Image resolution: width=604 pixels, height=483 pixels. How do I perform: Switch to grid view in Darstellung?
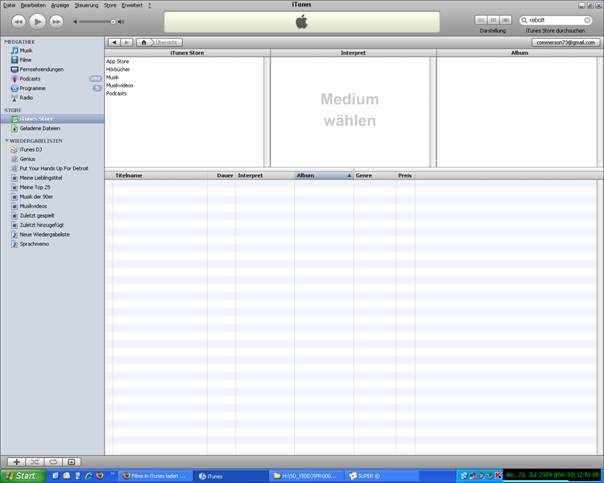click(x=493, y=20)
